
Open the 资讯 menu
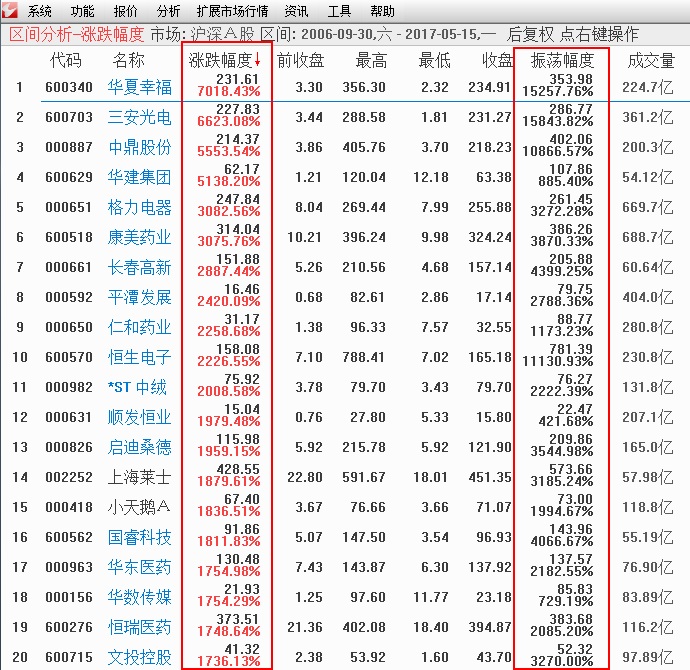(x=296, y=11)
